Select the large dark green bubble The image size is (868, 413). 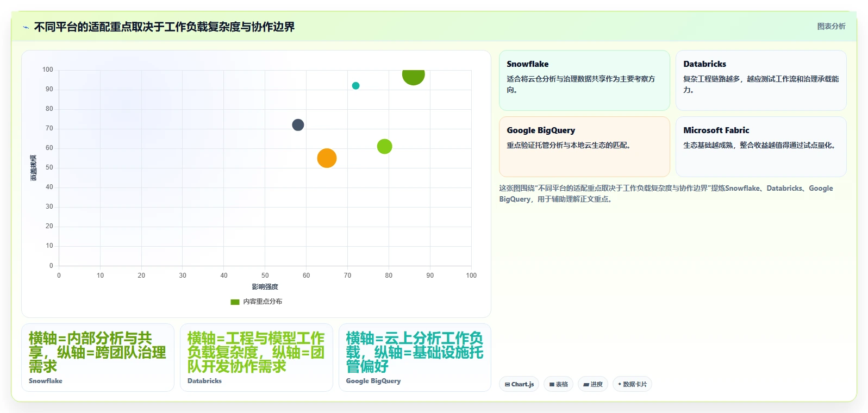413,77
